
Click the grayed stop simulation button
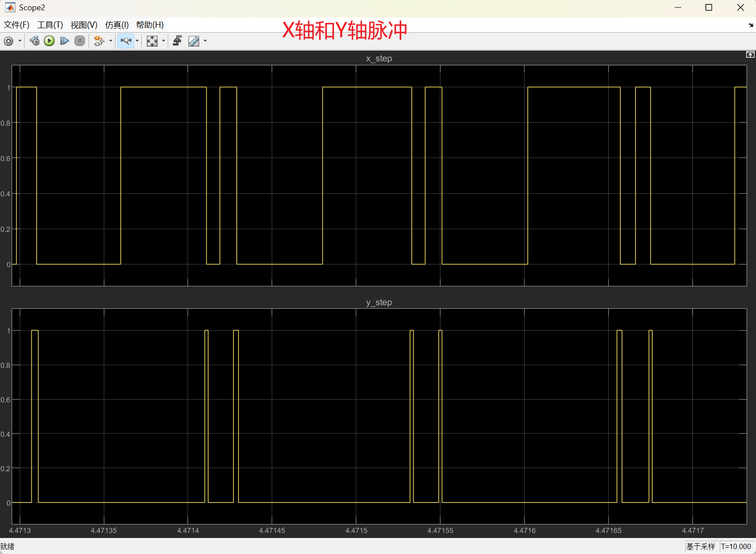[80, 41]
